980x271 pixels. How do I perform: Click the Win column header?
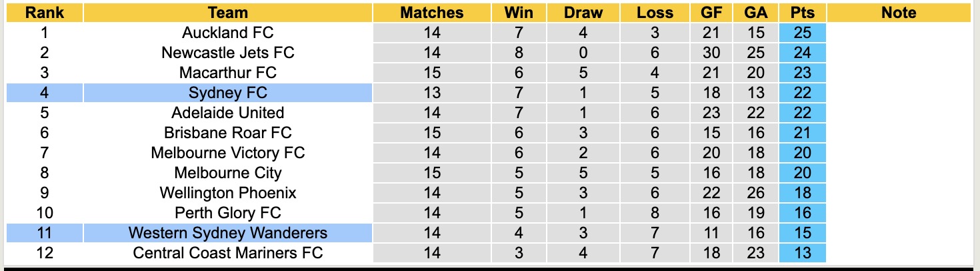[518, 13]
